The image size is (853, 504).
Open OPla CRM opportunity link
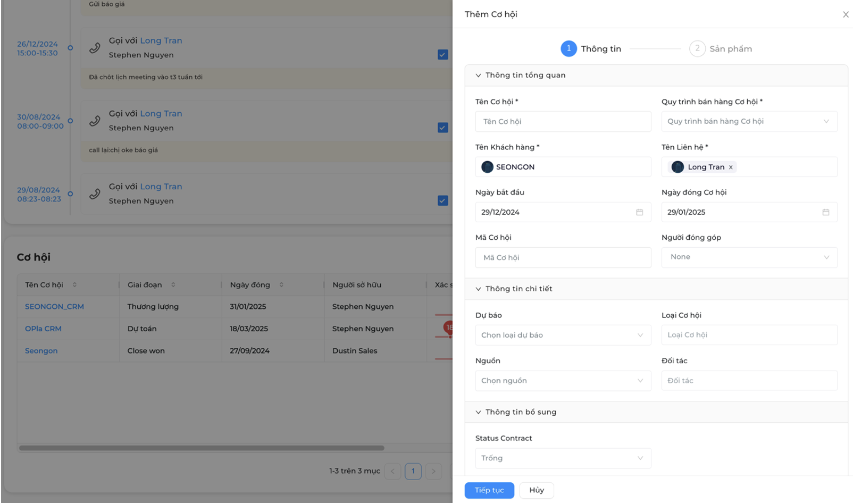point(43,329)
